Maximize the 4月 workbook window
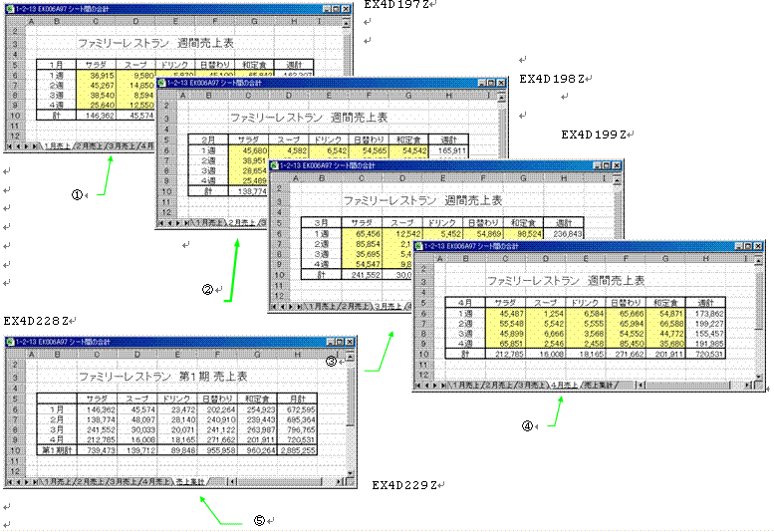 click(747, 245)
